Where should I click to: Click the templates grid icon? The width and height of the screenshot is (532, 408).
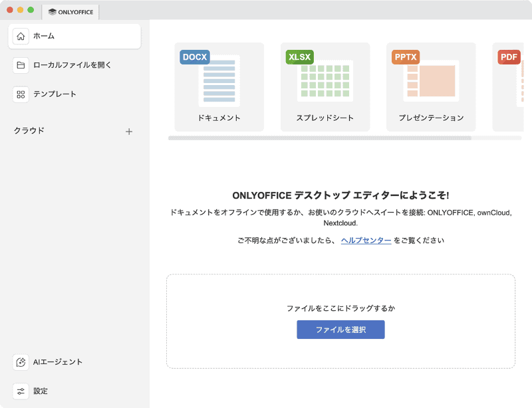[21, 94]
